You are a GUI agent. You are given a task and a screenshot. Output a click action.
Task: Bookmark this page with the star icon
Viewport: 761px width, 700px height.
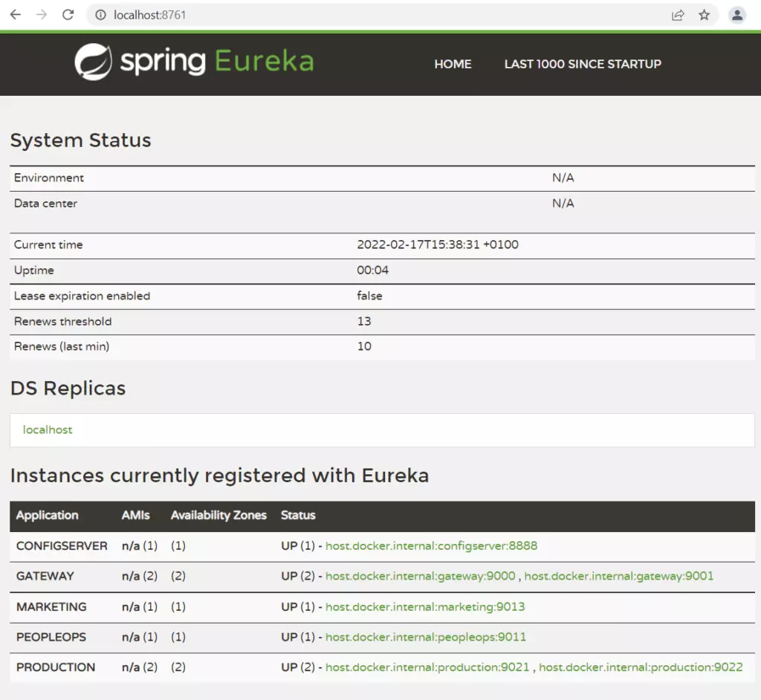(705, 15)
